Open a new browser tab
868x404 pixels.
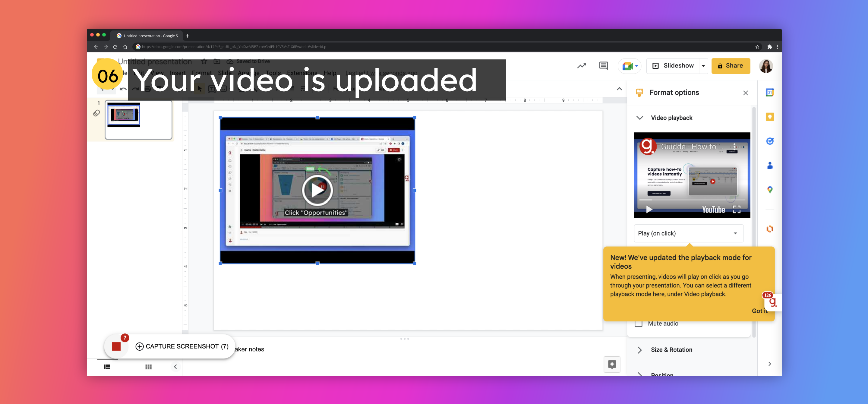coord(187,36)
